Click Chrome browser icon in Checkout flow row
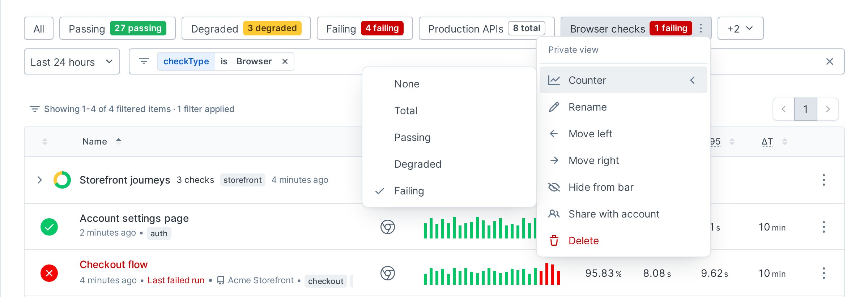This screenshot has width=868, height=297. point(387,273)
